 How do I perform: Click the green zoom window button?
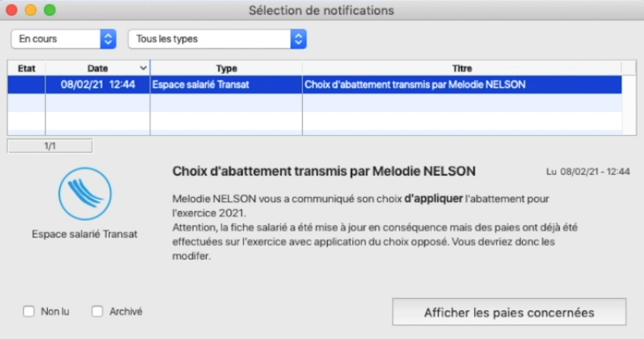point(50,10)
